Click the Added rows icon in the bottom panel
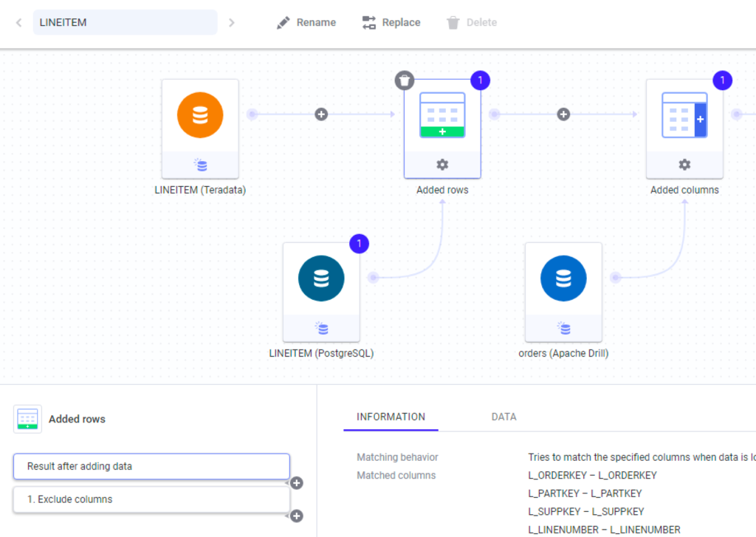The image size is (756, 537). [x=27, y=418]
